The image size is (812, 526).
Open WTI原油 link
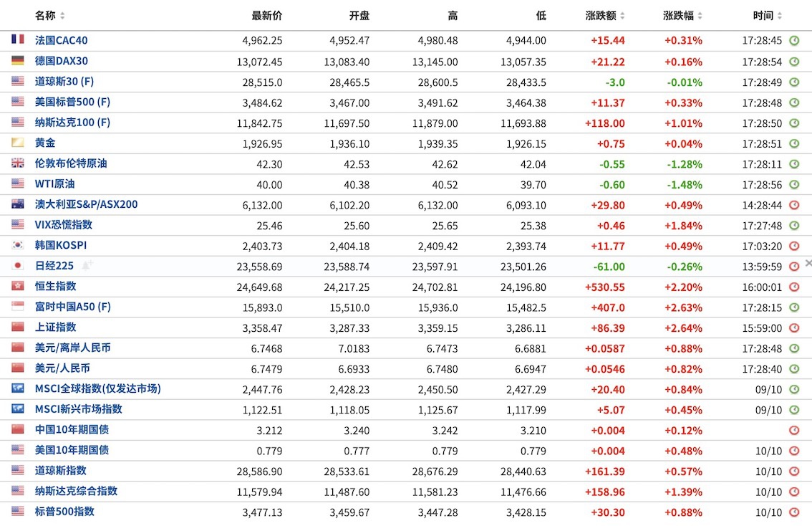[55, 184]
